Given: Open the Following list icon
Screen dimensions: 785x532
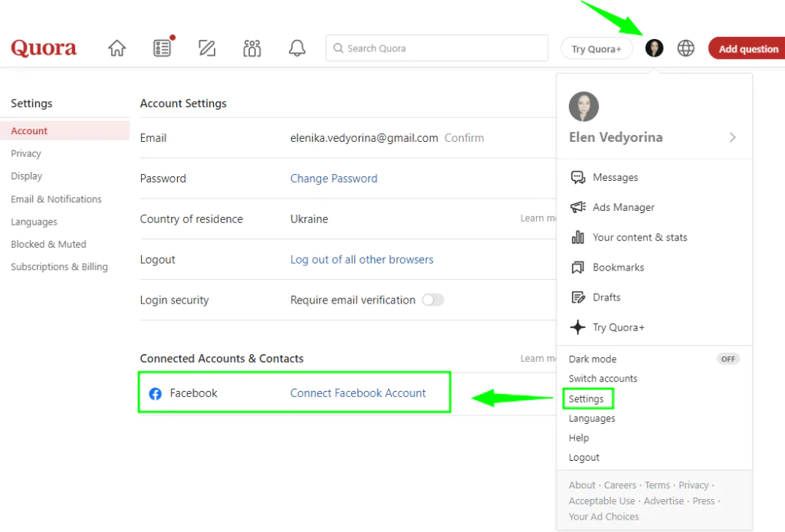Looking at the screenshot, I should click(x=163, y=48).
